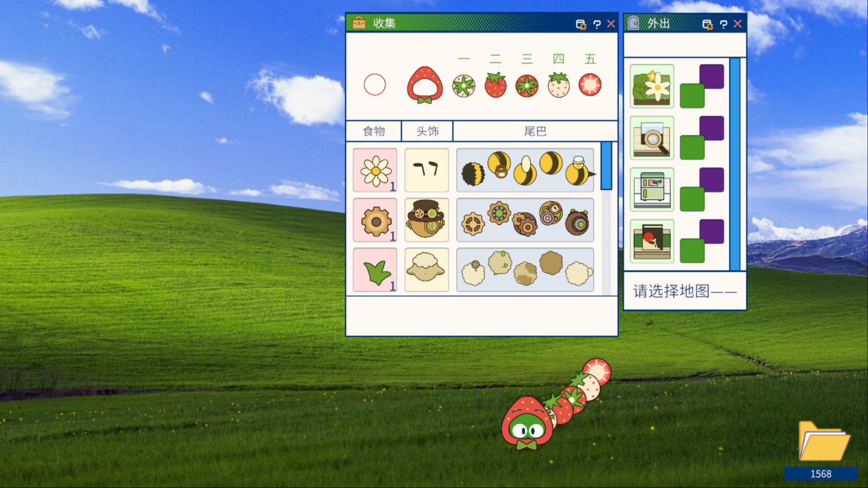The width and height of the screenshot is (868, 488).
Task: Select the strawberry hood headwear icon
Action: click(425, 85)
